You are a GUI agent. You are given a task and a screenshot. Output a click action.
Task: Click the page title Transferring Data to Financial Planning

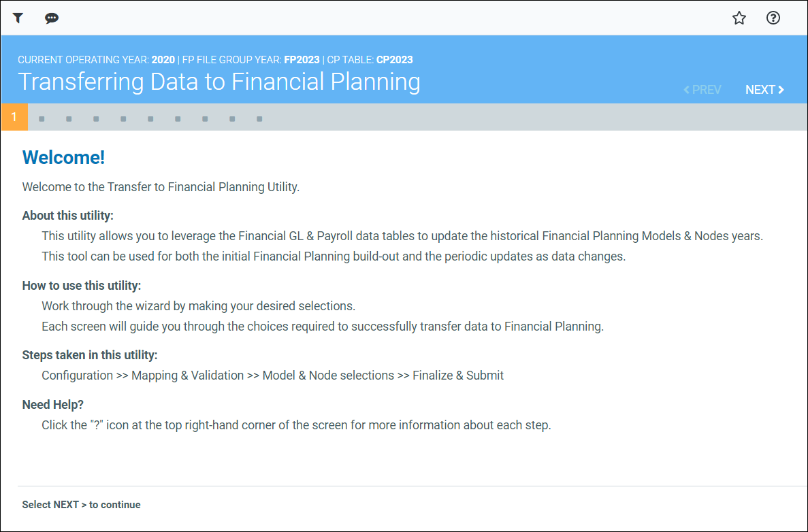[x=219, y=82]
